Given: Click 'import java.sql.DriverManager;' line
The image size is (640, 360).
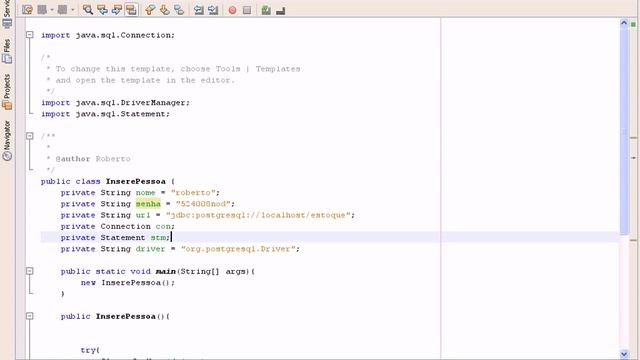Looking at the screenshot, I should pyautogui.click(x=116, y=102).
